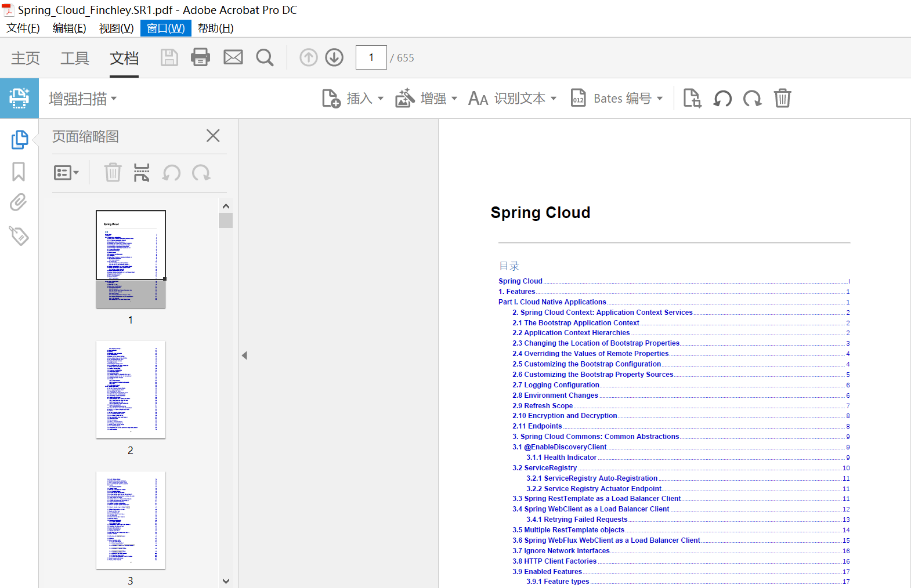Rotate page counterclockwise in scan toolbar
The height and width of the screenshot is (588, 911).
pos(722,99)
